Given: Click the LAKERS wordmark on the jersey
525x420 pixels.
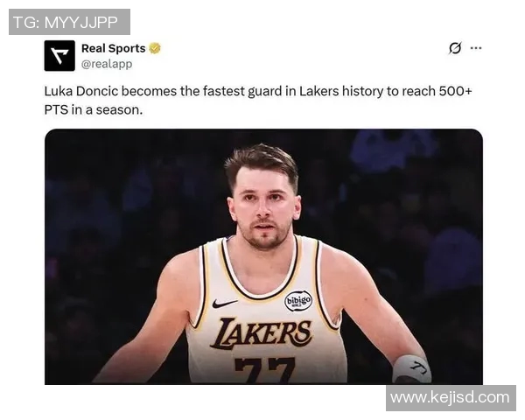Looking at the screenshot, I should (x=262, y=333).
